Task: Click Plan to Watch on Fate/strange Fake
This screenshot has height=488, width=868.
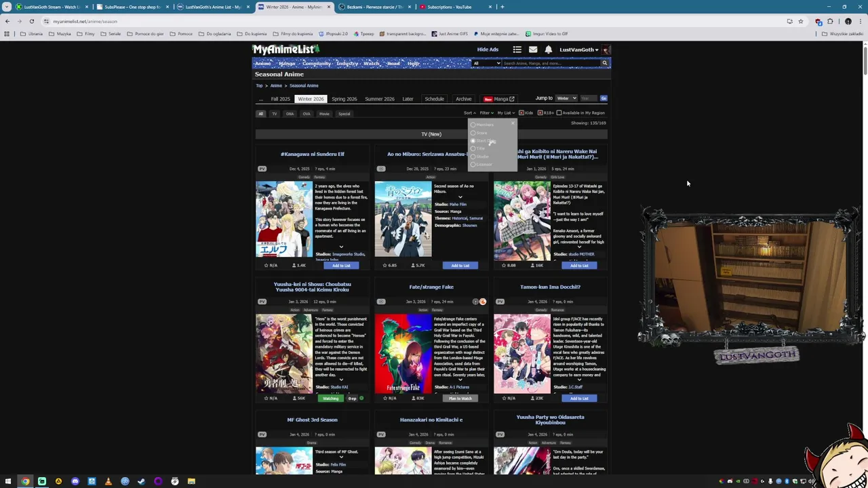Action: pyautogui.click(x=460, y=399)
